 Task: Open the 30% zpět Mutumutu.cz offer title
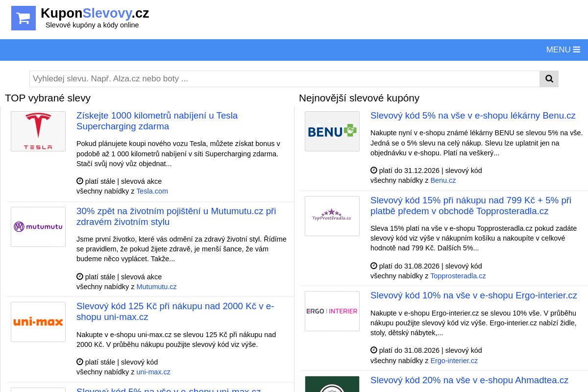[176, 217]
